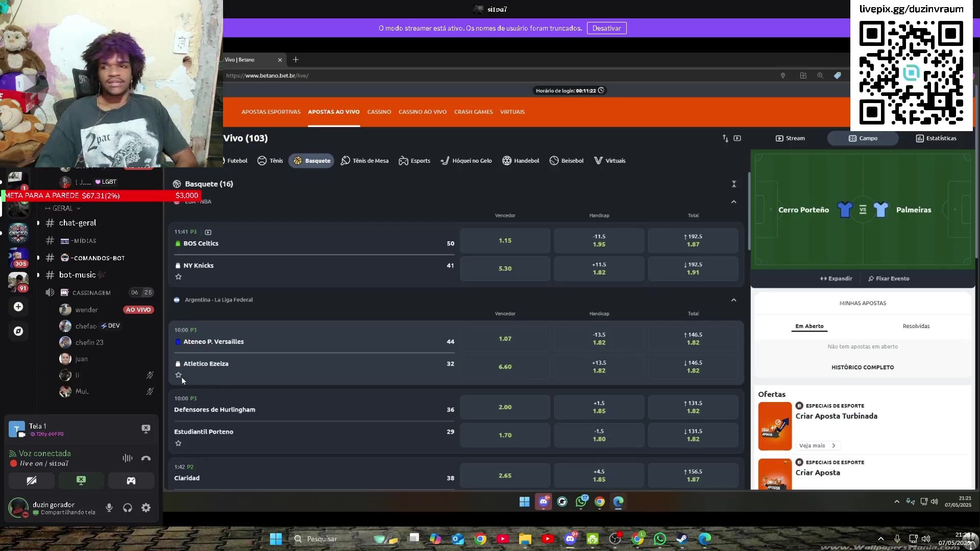Click the Windows Start button on bottom taskbar
This screenshot has height=551, width=980.
[276, 539]
